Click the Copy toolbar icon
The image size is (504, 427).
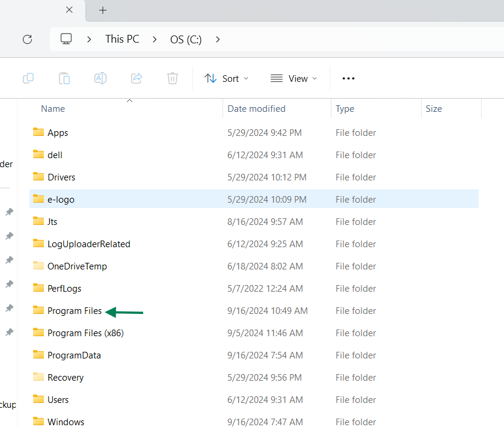pos(28,78)
